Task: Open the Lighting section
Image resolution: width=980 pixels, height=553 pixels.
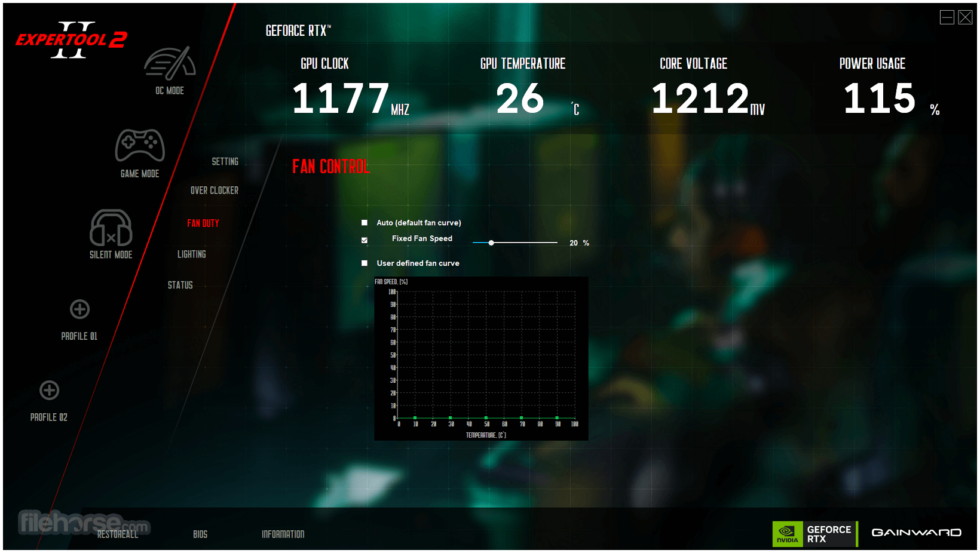Action: click(x=192, y=254)
